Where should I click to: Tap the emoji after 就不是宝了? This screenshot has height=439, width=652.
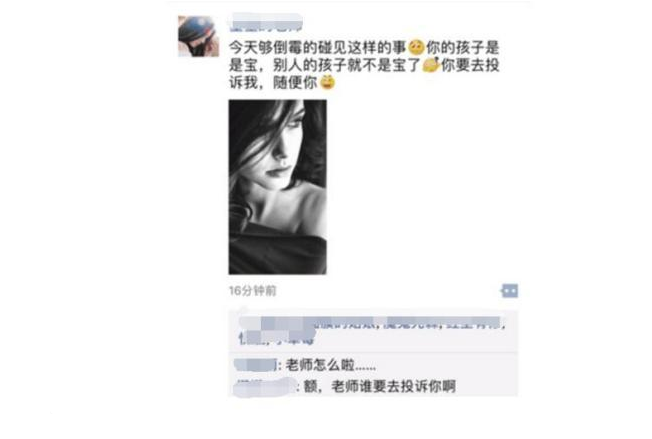tap(431, 65)
